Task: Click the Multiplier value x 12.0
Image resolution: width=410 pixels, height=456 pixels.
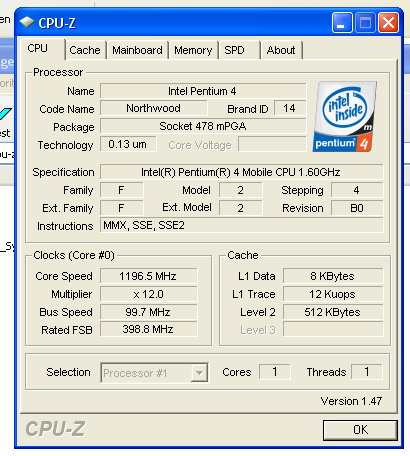Action: [149, 294]
